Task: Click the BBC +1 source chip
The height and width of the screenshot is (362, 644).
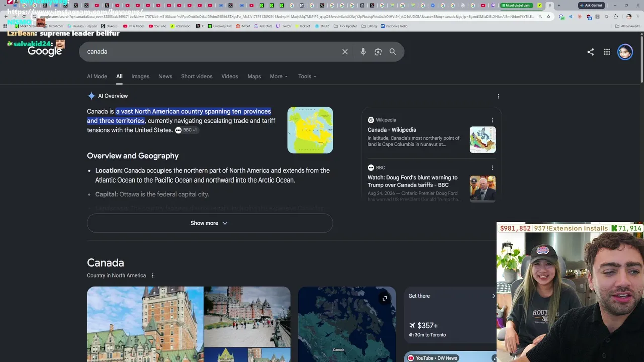Action: point(187,130)
